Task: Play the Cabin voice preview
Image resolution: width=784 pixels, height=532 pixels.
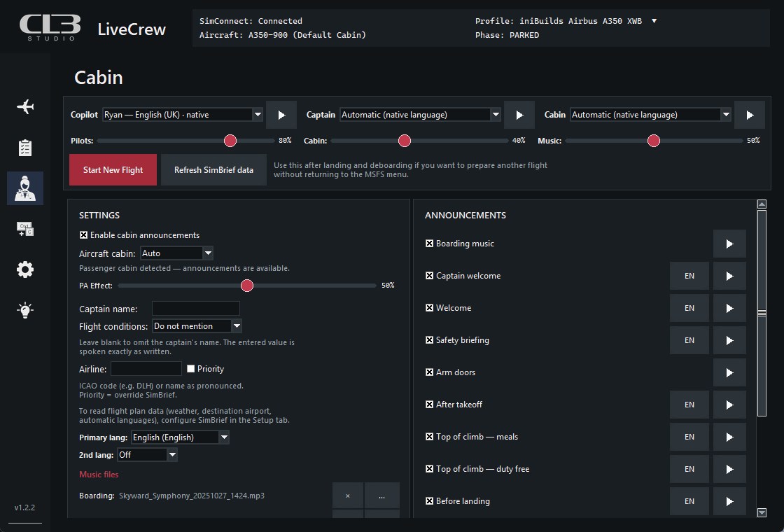Action: [x=750, y=115]
